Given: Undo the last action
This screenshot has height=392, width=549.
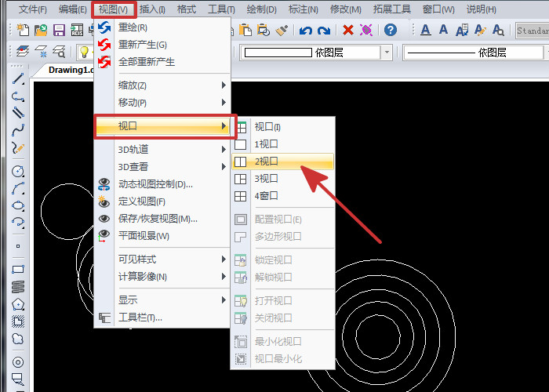Looking at the screenshot, I should (x=305, y=31).
